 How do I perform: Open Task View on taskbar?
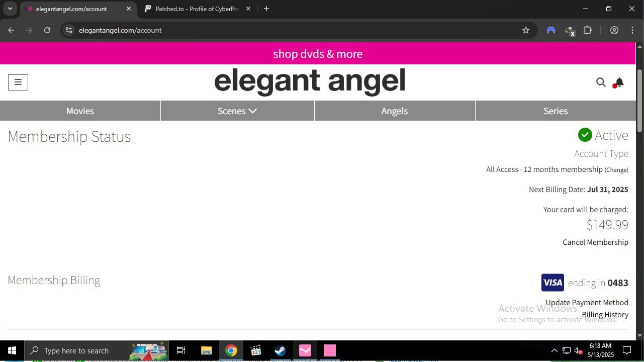pos(181,350)
